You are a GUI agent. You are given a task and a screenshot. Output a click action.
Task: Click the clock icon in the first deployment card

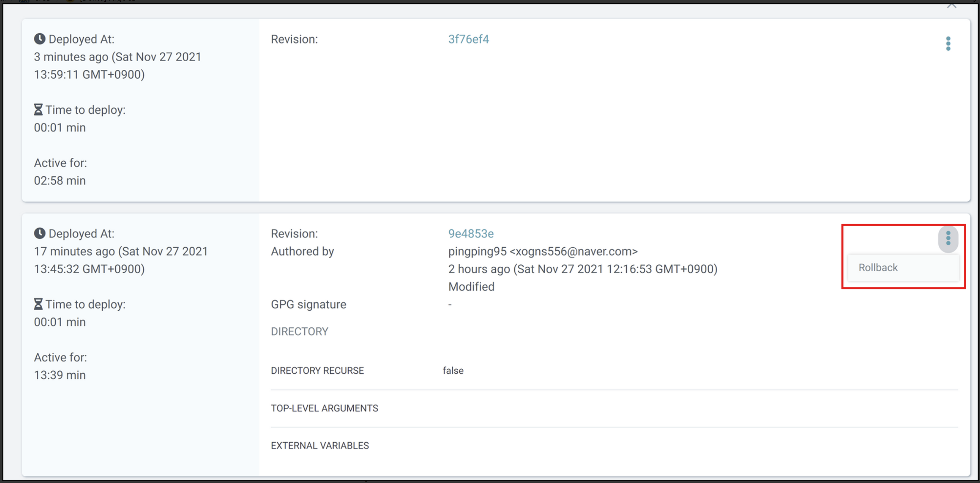pyautogui.click(x=40, y=39)
